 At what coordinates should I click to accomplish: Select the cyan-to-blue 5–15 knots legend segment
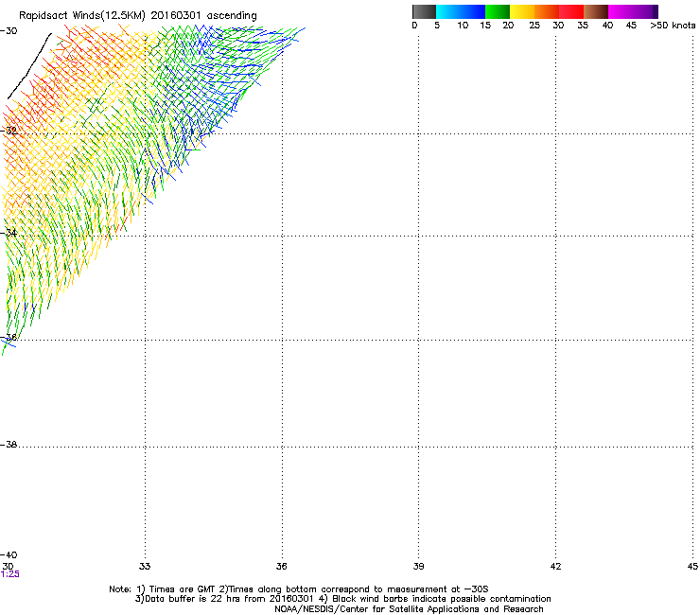tap(461, 11)
